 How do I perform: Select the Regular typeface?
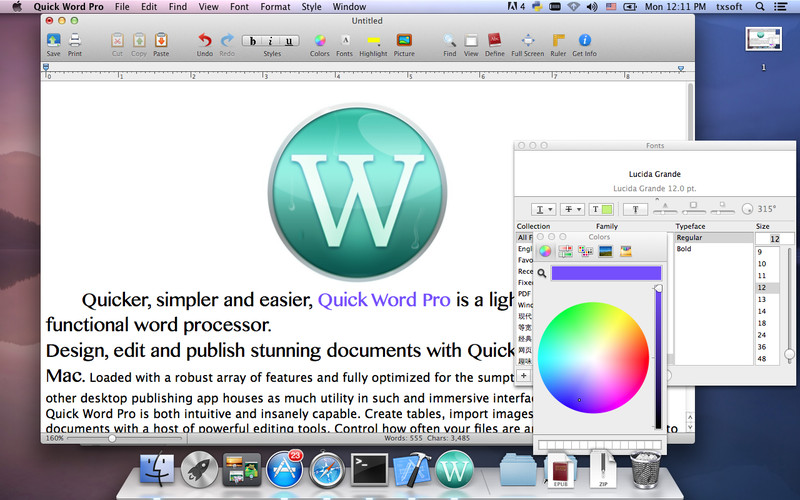coord(713,238)
